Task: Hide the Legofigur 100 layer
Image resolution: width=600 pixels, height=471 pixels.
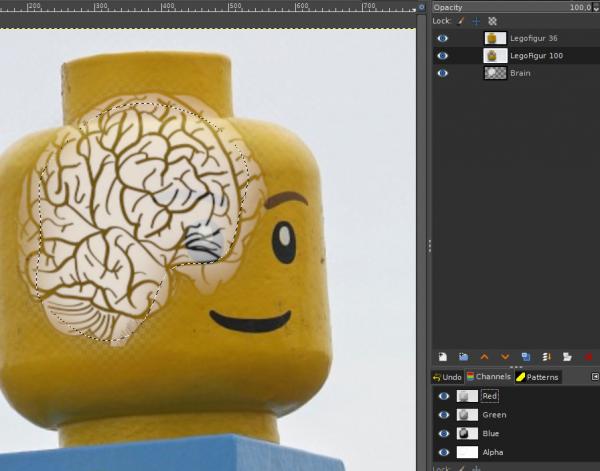Action: point(442,55)
